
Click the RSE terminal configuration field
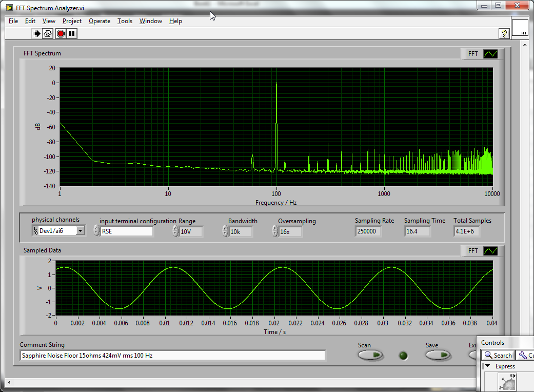[x=126, y=231]
